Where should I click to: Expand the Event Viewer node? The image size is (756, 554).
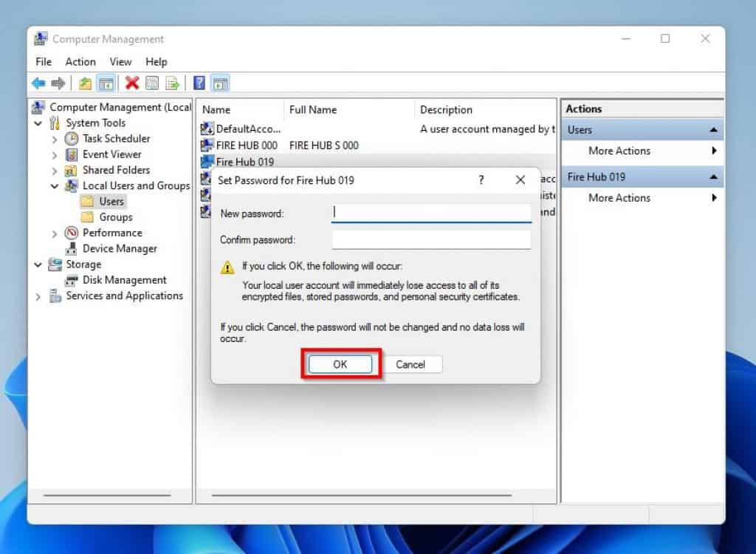(x=55, y=155)
